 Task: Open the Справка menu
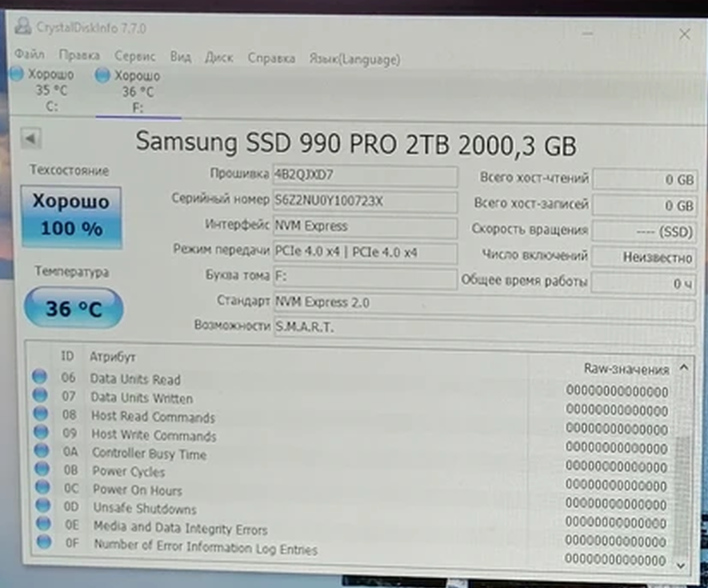pyautogui.click(x=271, y=58)
